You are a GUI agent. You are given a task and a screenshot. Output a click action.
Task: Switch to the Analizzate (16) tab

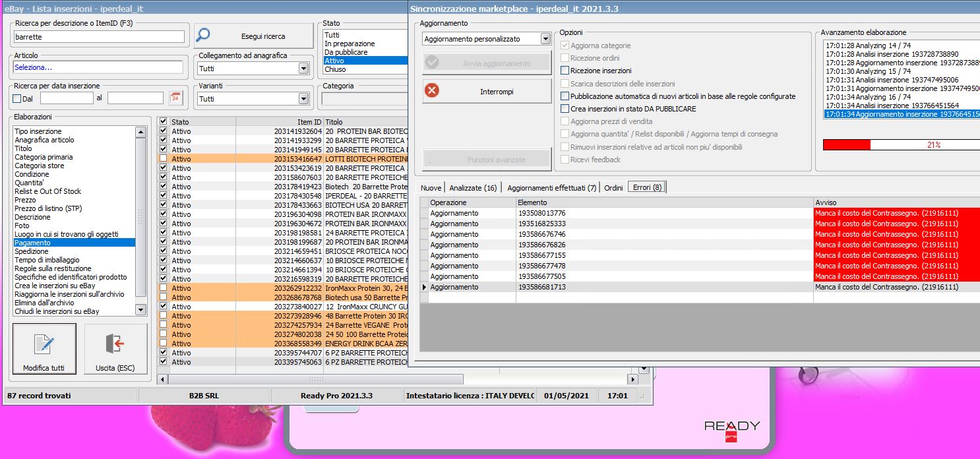coord(473,188)
